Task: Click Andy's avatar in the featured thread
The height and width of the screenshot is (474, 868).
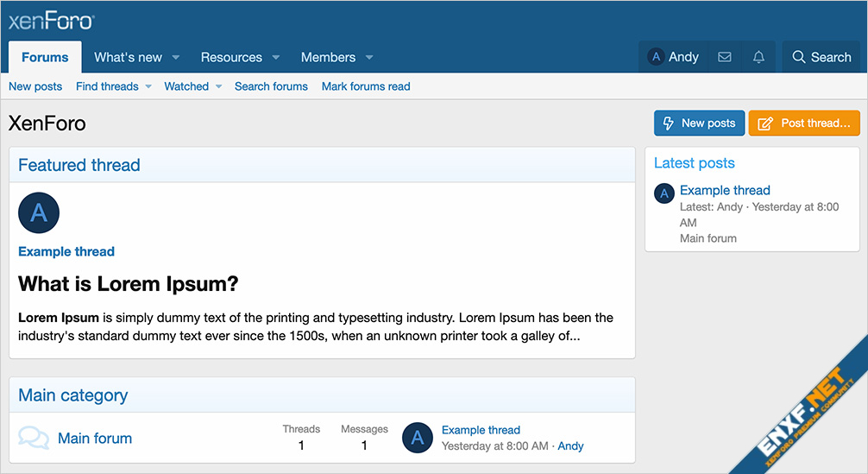Action: point(39,212)
